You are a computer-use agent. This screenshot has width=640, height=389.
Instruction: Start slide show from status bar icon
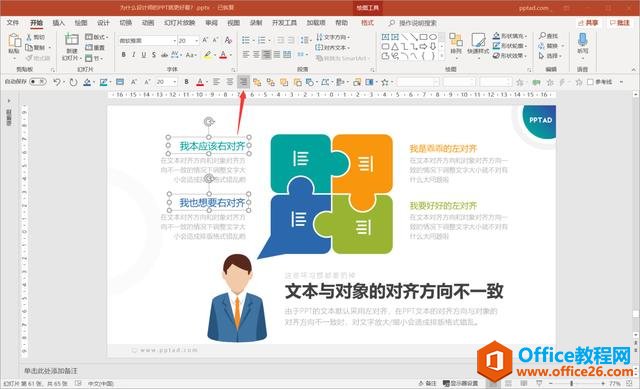pos(539,384)
